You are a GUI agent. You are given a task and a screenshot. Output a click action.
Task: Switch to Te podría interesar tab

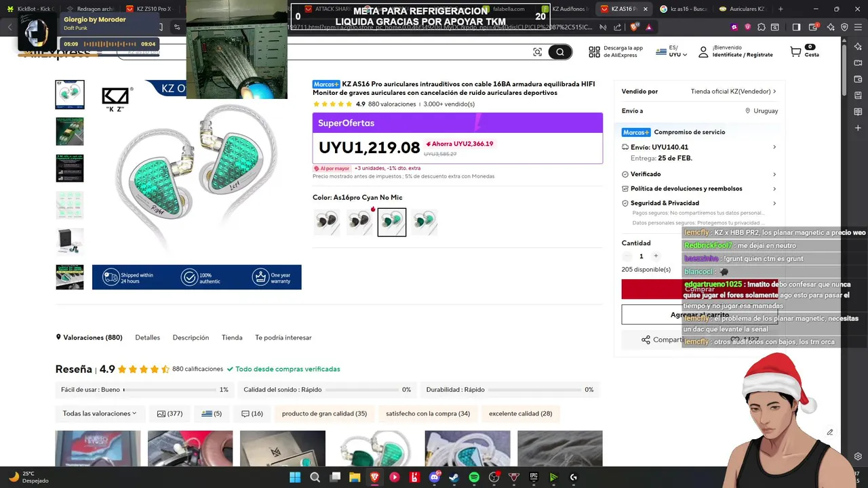pos(283,338)
